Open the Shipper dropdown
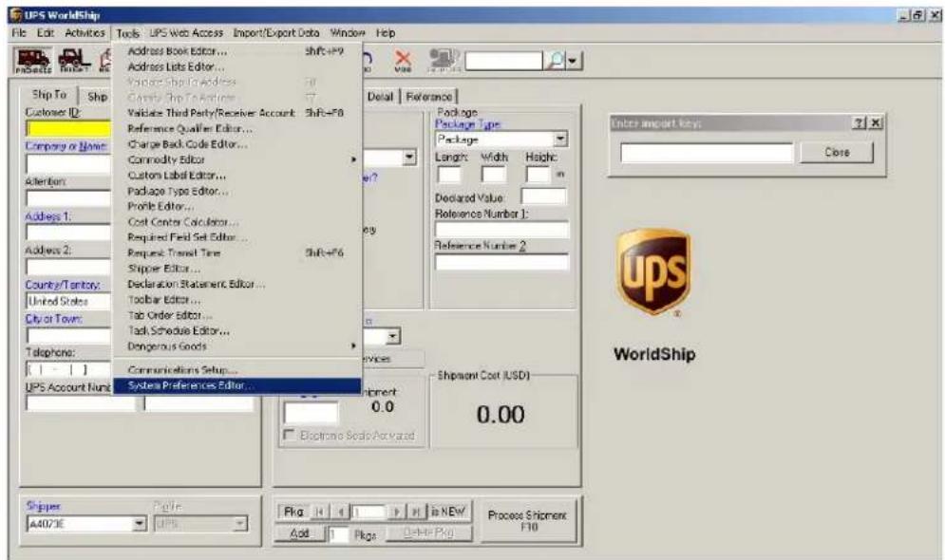Screen dimensions: 945x560 pyautogui.click(x=140, y=524)
